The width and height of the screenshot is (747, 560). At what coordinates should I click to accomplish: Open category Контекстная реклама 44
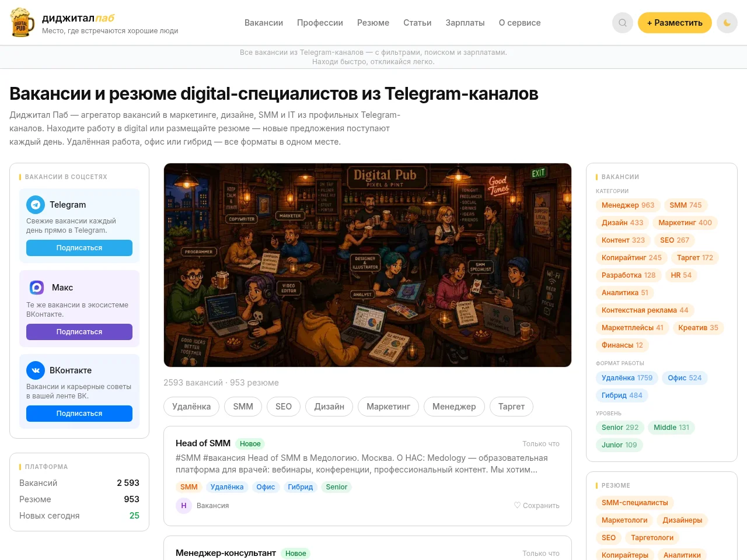coord(645,310)
